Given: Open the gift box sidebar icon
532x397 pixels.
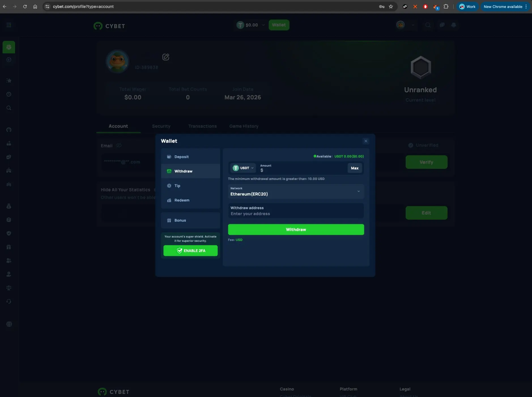Looking at the screenshot, I should click(9, 247).
